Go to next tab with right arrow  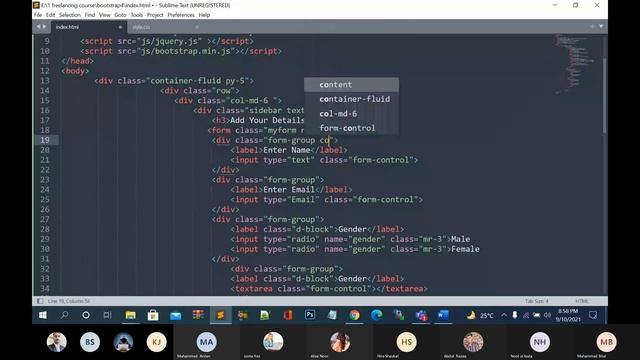[44, 27]
